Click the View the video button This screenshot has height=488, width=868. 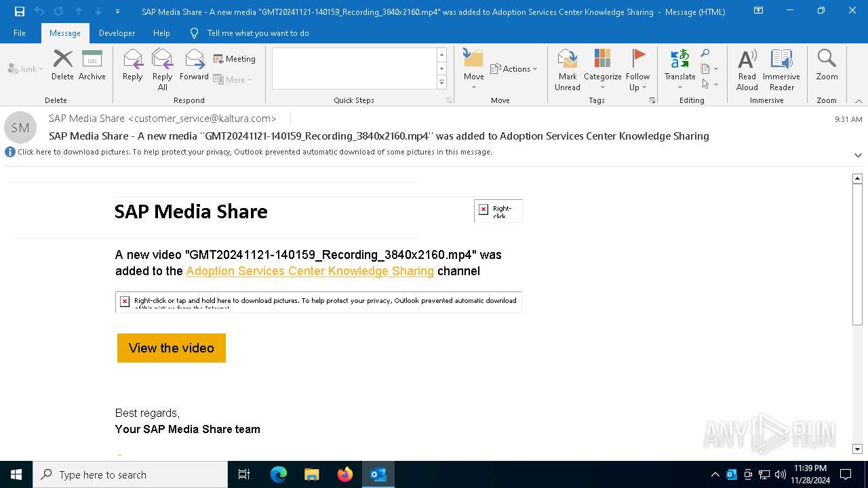coord(172,348)
